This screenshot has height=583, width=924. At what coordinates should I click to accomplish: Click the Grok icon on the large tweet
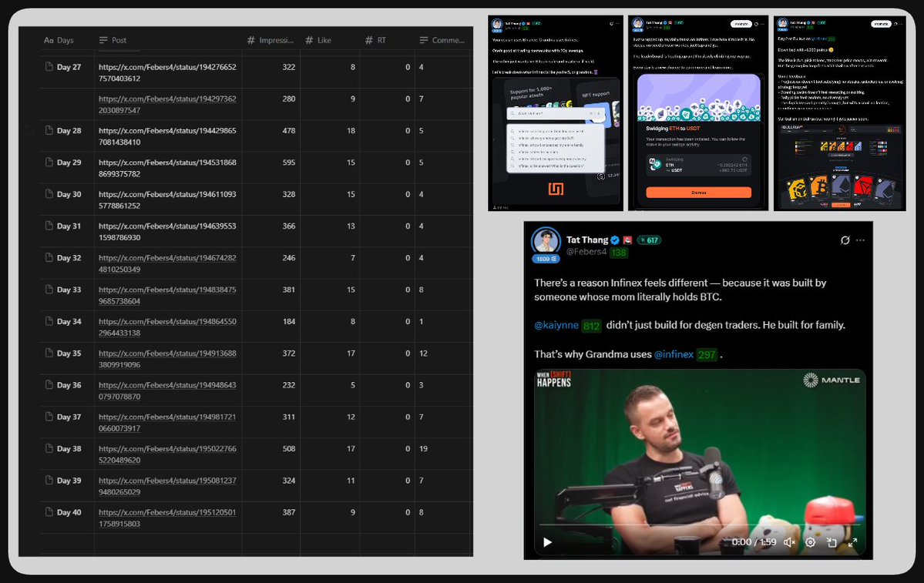[x=845, y=240]
